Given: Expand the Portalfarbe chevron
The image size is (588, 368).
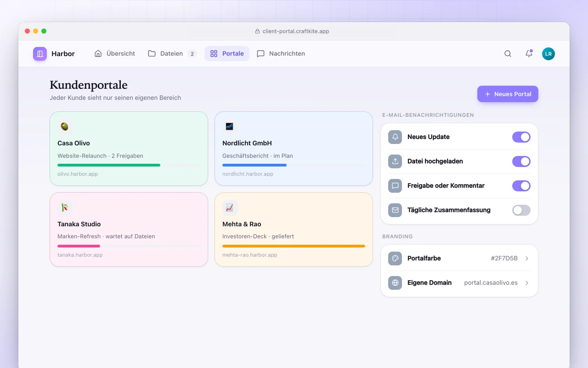Looking at the screenshot, I should pyautogui.click(x=527, y=259).
